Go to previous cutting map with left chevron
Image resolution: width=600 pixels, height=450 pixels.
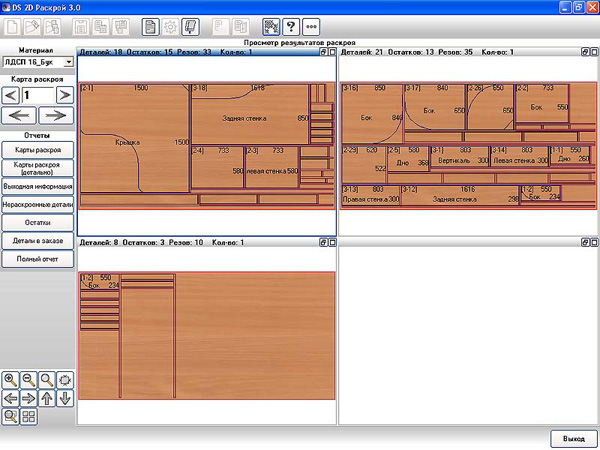click(11, 95)
